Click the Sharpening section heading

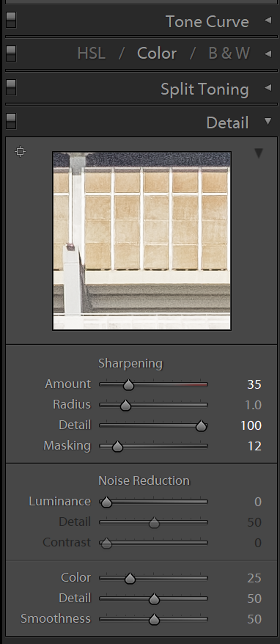[130, 364]
